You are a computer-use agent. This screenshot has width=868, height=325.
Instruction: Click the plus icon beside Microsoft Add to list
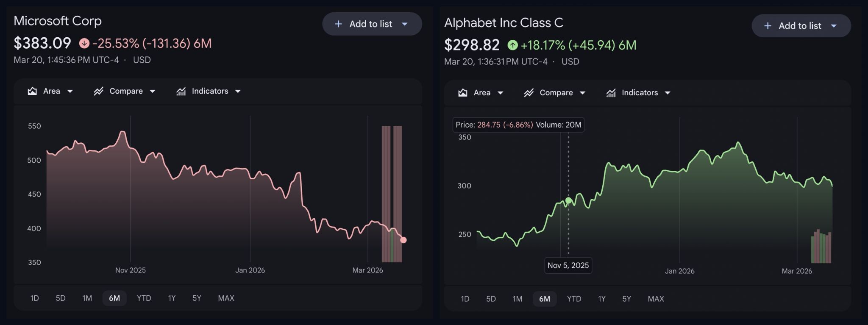tap(338, 24)
